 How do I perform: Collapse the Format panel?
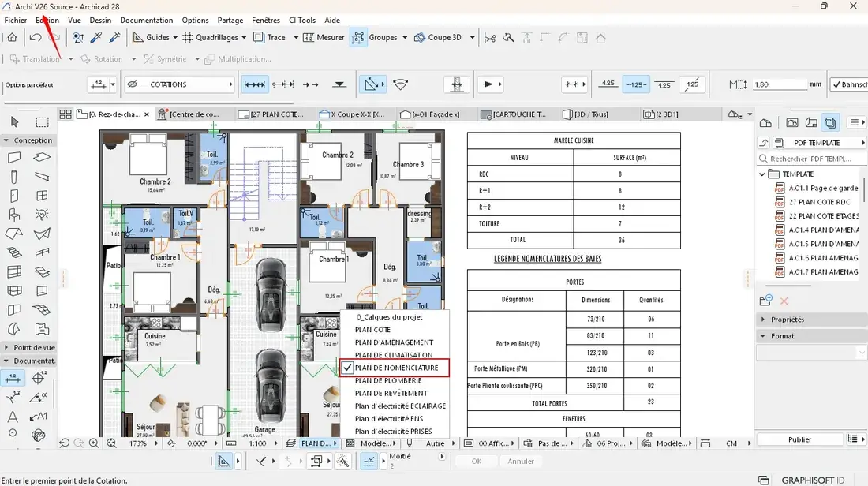pos(763,336)
